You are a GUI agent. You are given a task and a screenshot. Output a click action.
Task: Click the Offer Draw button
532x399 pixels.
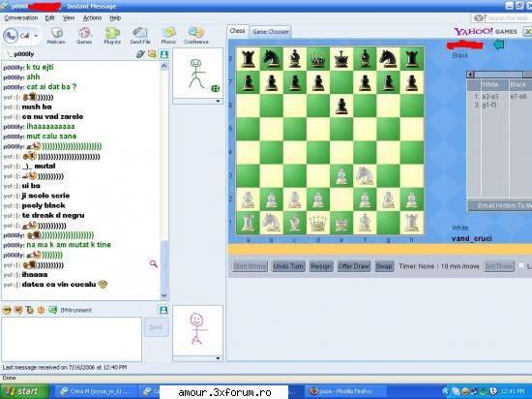coord(353,266)
